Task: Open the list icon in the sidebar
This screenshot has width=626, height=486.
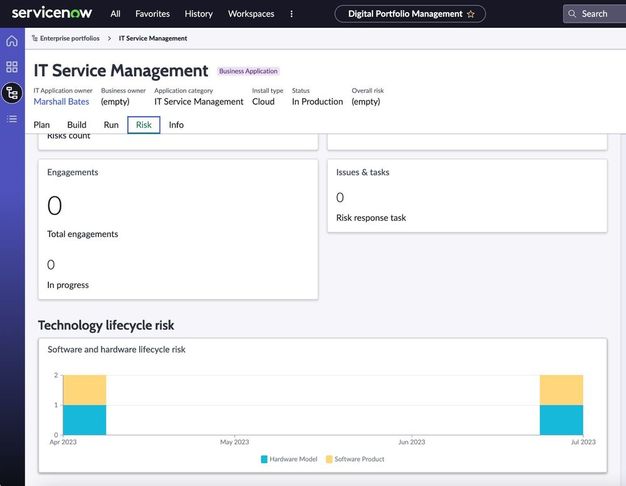Action: click(12, 119)
